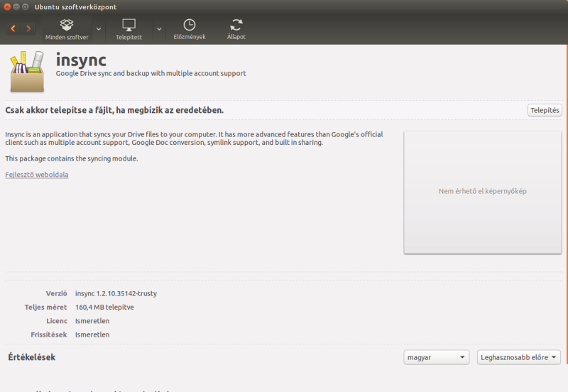568x392 pixels.
Task: Click the Ismeretlen value next to Frissítések
Action: coord(92,334)
